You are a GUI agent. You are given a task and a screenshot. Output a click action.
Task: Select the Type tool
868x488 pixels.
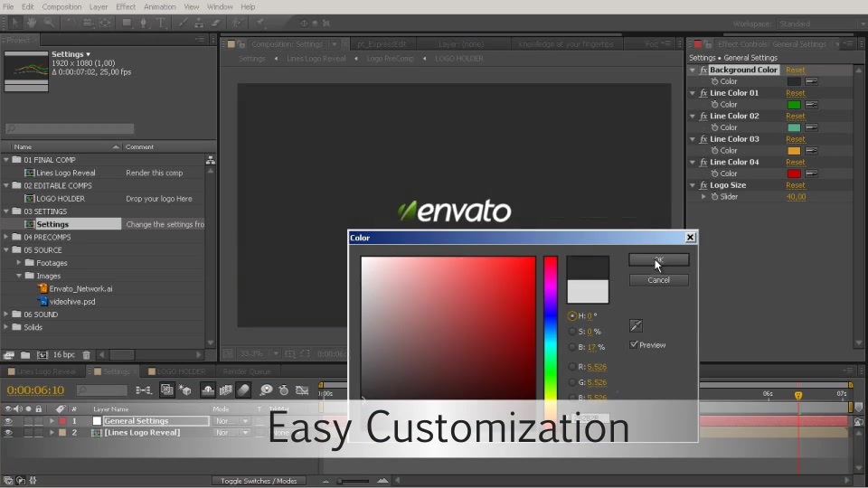point(161,23)
